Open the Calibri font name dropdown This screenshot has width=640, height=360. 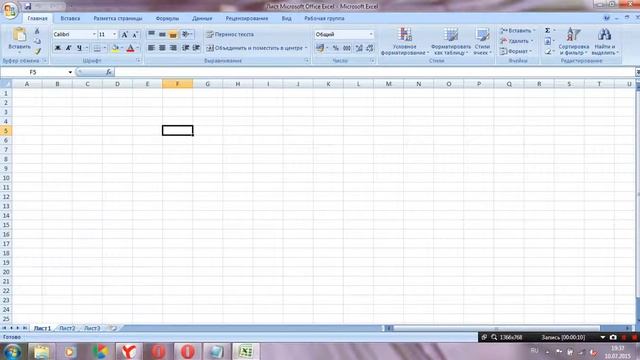pyautogui.click(x=94, y=34)
